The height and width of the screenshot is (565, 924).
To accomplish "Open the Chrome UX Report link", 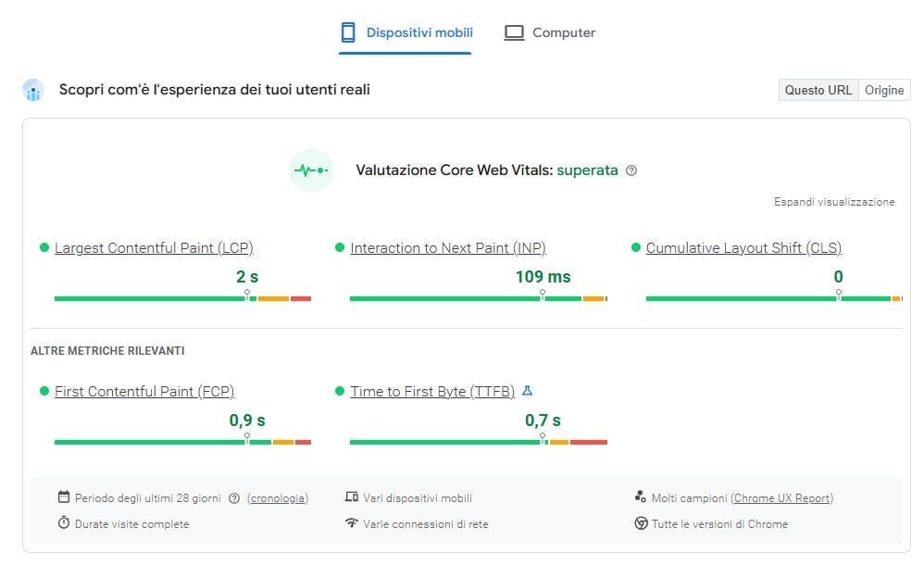I will click(780, 497).
